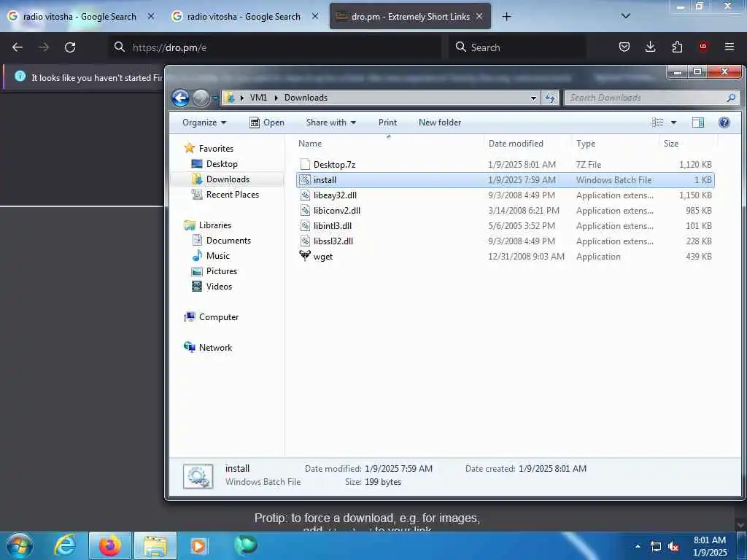
Task: Show hidden tray icons arrow
Action: pyautogui.click(x=638, y=546)
